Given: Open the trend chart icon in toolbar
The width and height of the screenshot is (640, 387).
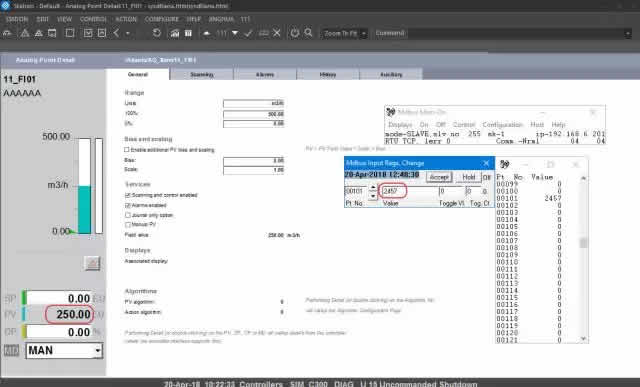Looking at the screenshot, I should click(175, 33).
